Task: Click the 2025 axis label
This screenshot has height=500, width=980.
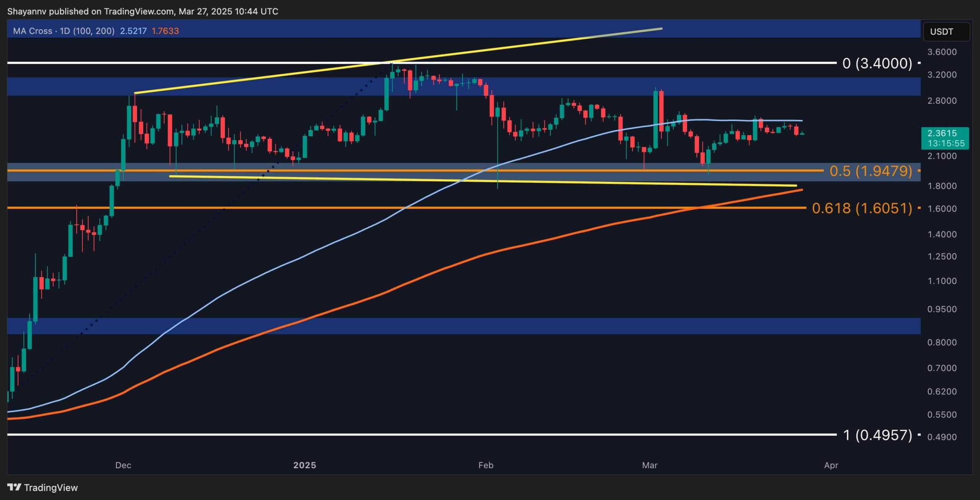Action: (304, 465)
